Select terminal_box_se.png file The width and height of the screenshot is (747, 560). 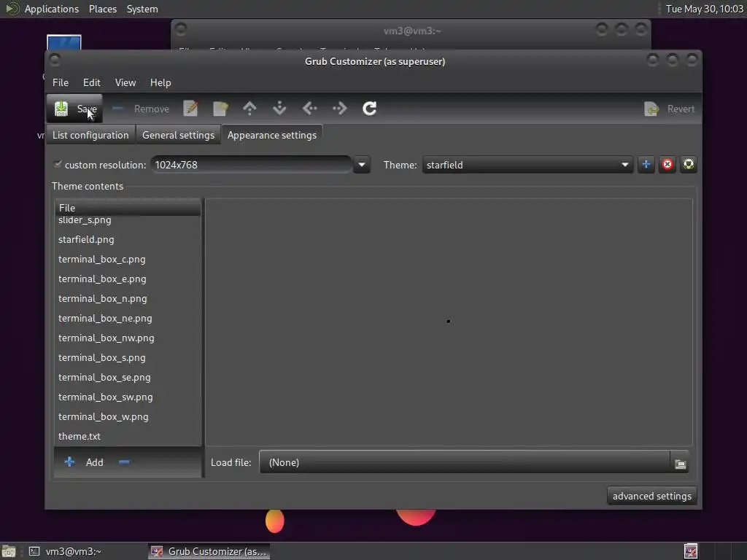(128, 377)
